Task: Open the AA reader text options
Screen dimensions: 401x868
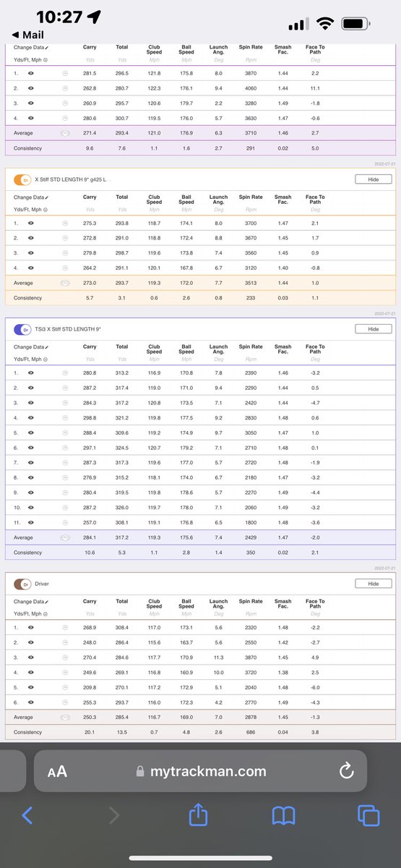Action: (x=57, y=772)
